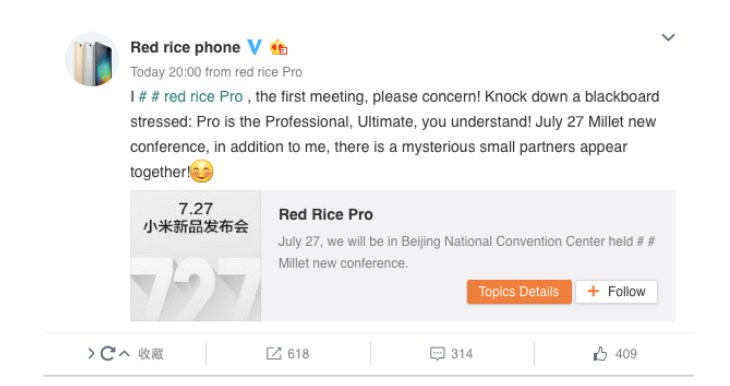Open the 618 reposts count
This screenshot has width=730, height=386.
click(x=298, y=354)
